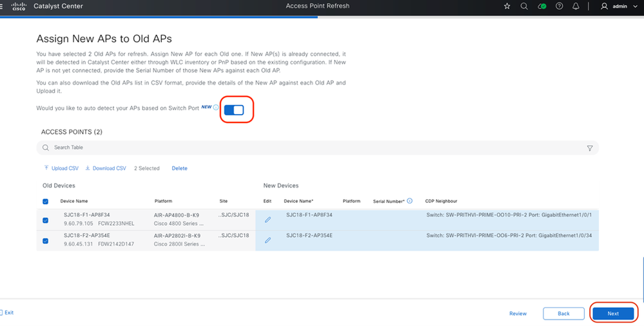Image resolution: width=644 pixels, height=326 pixels.
Task: Click old device name SJC18-F1-AP8F34
Action: (86, 215)
